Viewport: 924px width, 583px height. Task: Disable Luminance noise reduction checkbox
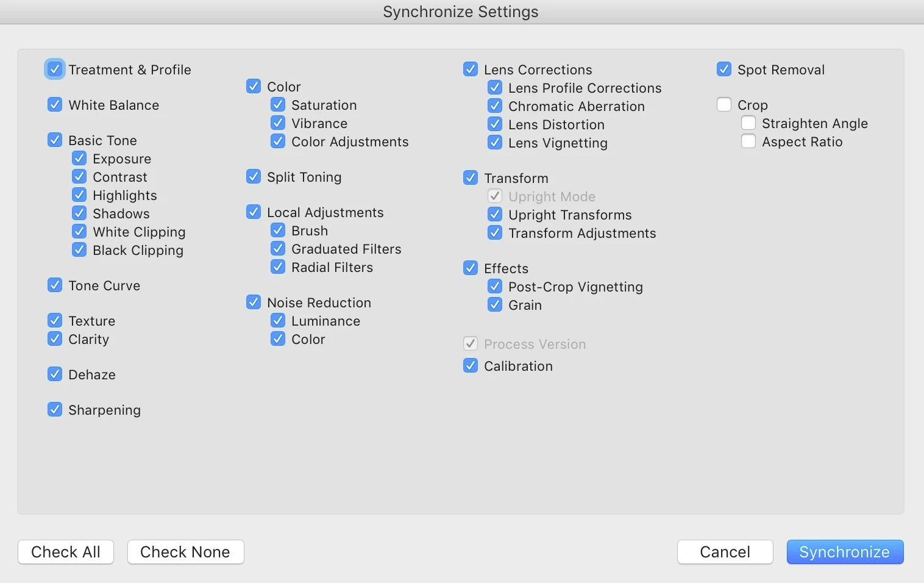point(278,321)
